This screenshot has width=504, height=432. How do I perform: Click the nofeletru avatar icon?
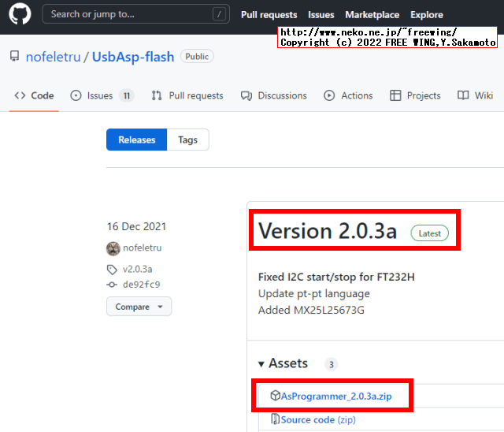pos(113,248)
